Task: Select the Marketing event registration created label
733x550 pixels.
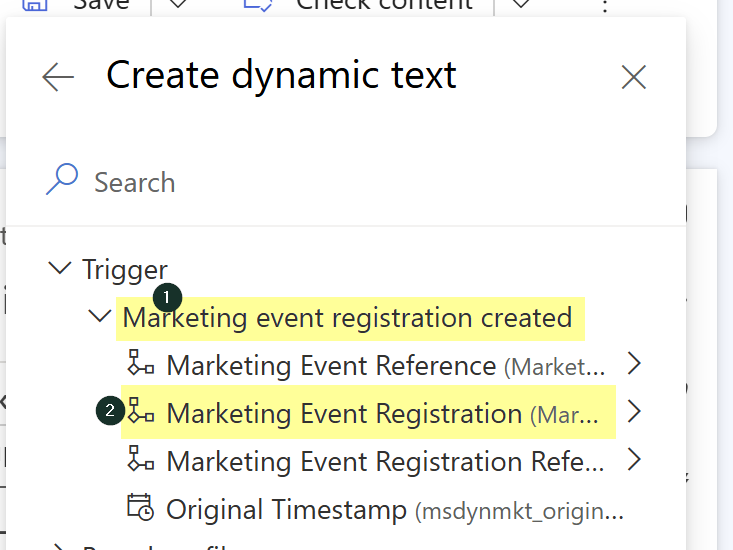Action: click(347, 318)
